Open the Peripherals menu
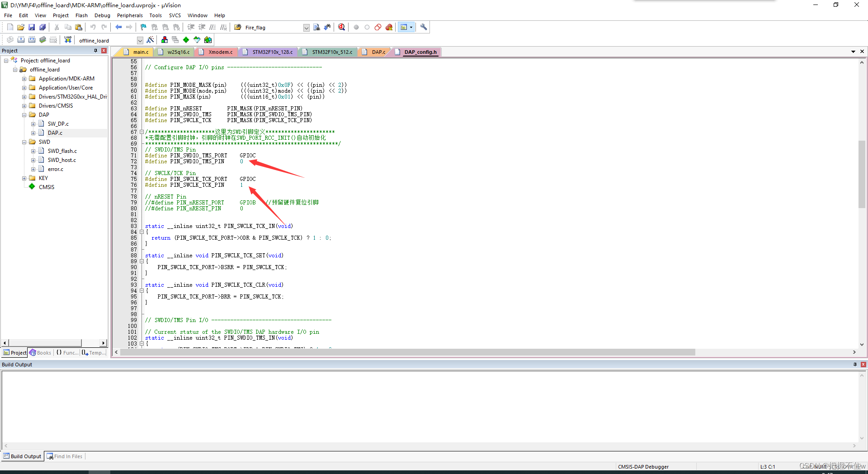The width and height of the screenshot is (868, 474). point(130,15)
